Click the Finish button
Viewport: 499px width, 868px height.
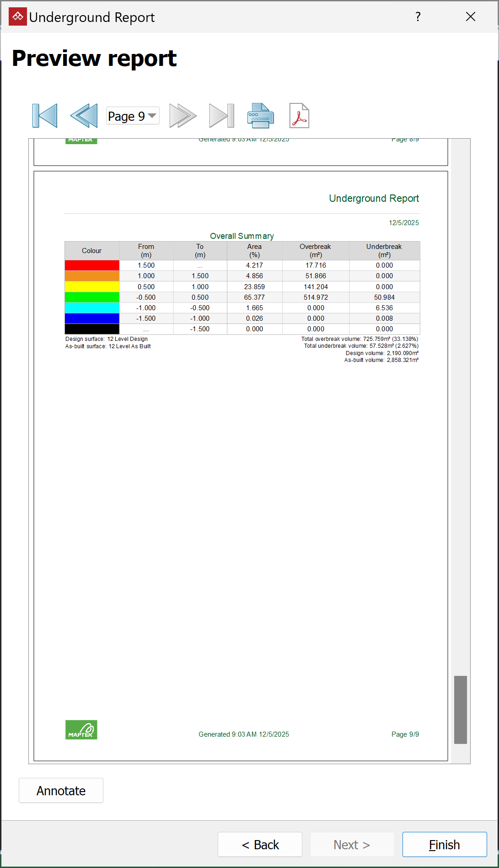(445, 845)
